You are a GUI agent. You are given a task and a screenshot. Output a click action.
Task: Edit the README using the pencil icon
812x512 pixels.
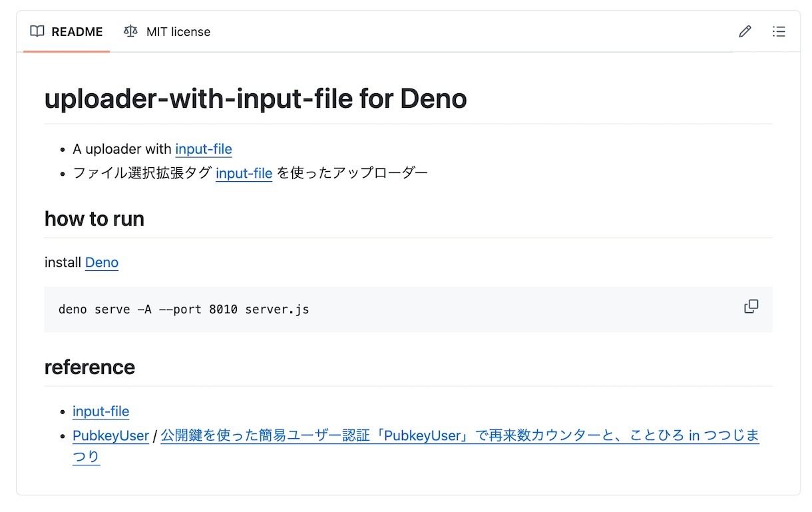click(745, 31)
